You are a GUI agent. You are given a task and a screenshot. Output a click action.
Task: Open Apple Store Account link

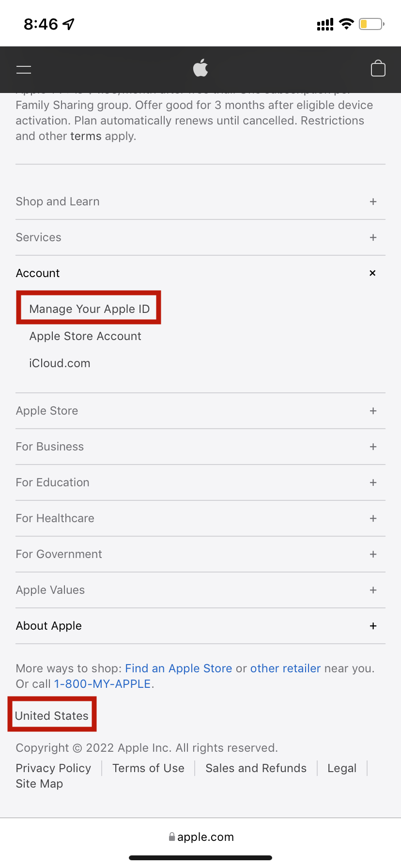point(85,336)
